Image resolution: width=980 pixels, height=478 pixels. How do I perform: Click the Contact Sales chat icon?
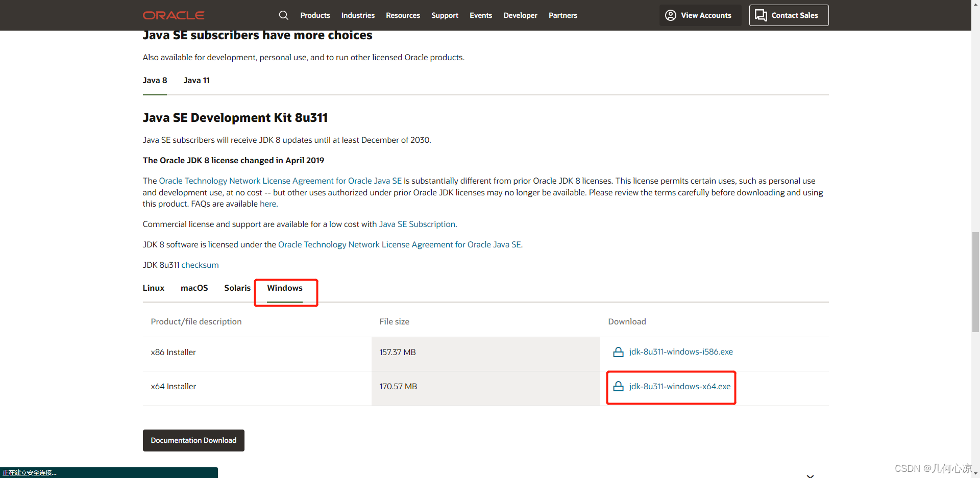pyautogui.click(x=761, y=15)
